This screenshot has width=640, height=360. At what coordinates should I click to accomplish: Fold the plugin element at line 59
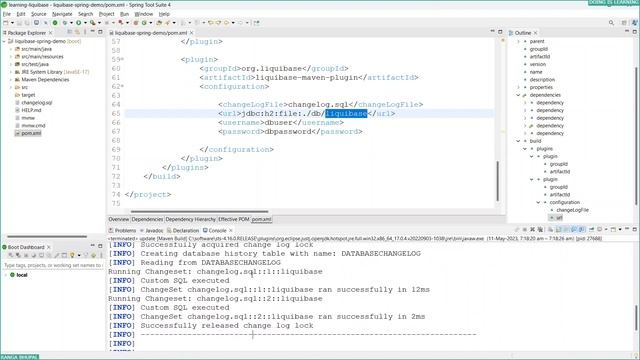pos(122,60)
